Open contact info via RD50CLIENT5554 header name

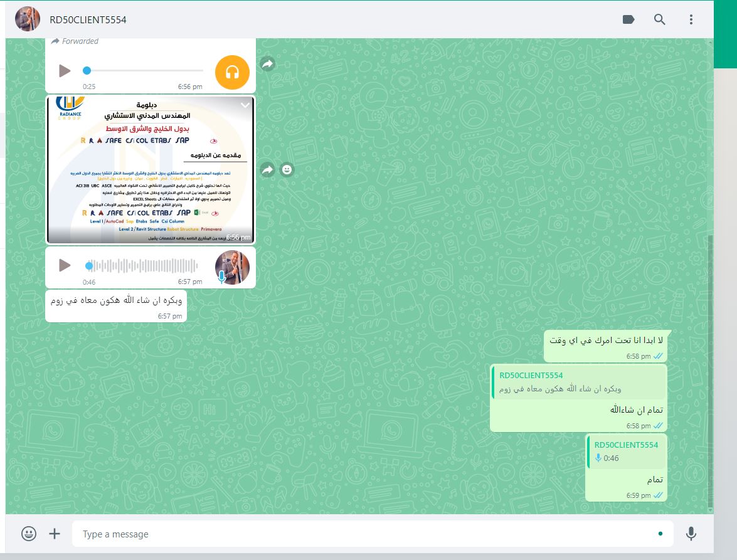coord(88,19)
